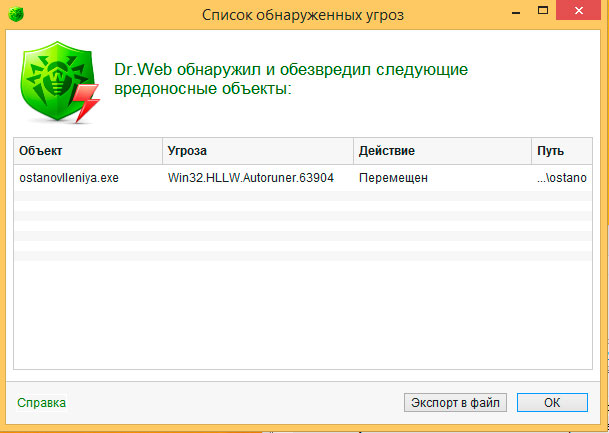The image size is (609, 433).
Task: Click threat name Win32.HLLW.Autoruner.63904
Action: pos(251,178)
